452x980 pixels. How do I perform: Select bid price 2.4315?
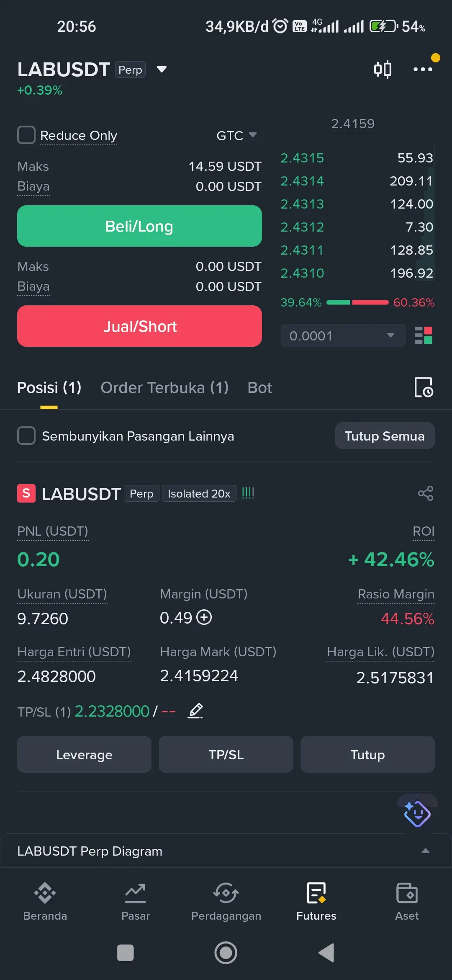point(302,158)
